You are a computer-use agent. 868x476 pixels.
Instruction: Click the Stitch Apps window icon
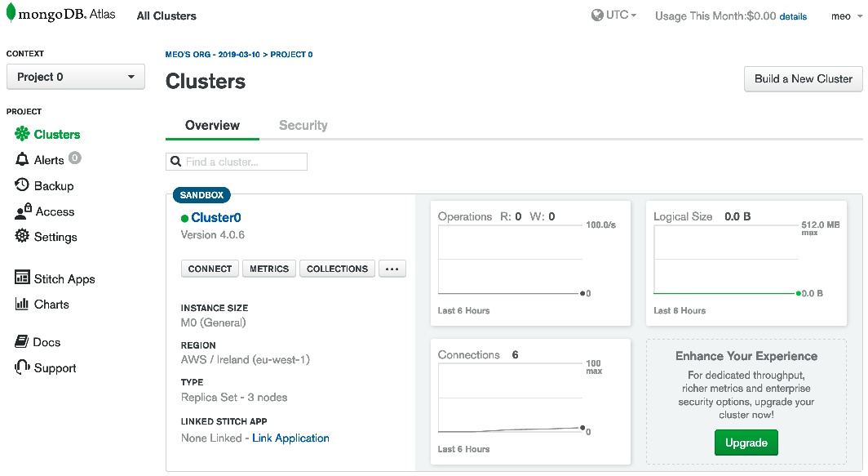(22, 277)
